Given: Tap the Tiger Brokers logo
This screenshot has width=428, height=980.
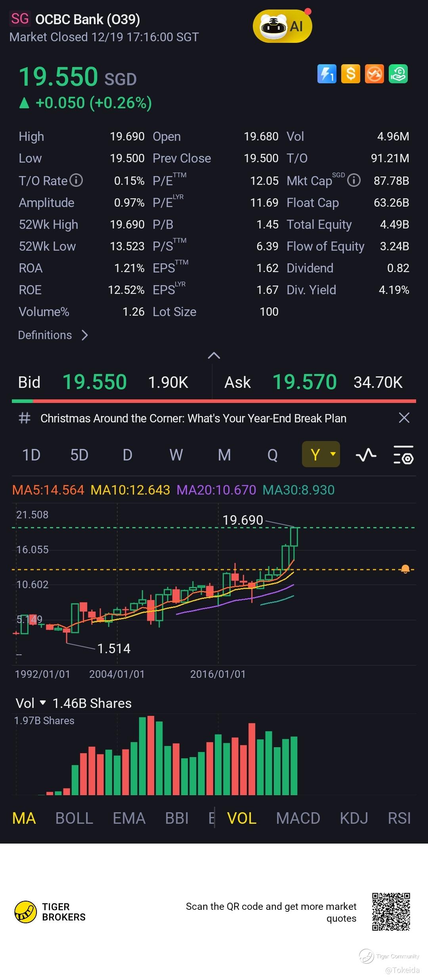Looking at the screenshot, I should [50, 912].
